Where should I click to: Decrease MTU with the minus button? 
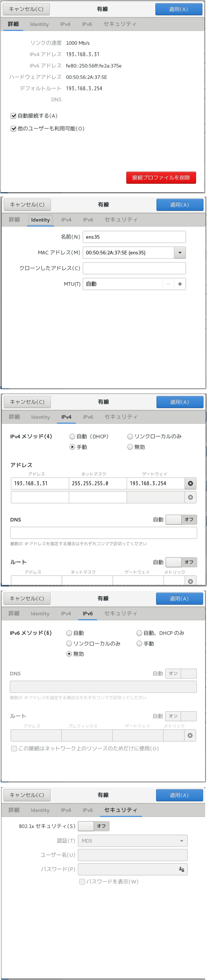coord(168,284)
